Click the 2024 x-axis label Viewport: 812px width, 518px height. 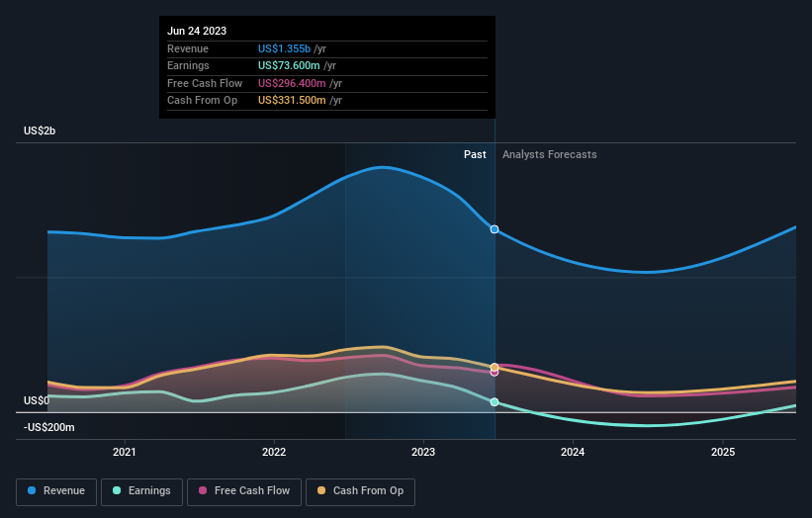[x=573, y=452]
